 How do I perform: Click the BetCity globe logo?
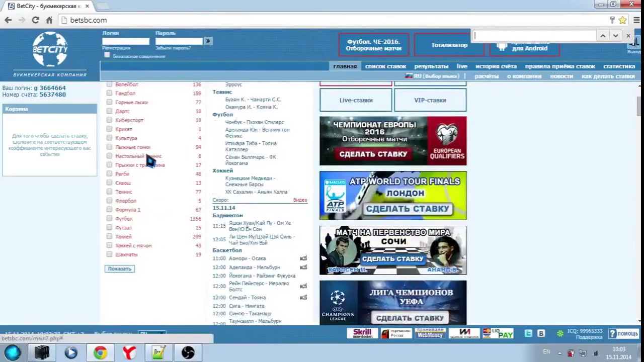(50, 49)
